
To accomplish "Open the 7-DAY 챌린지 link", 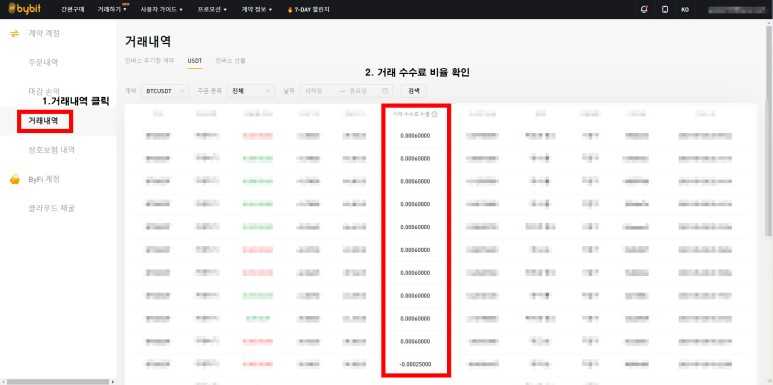I will [312, 9].
